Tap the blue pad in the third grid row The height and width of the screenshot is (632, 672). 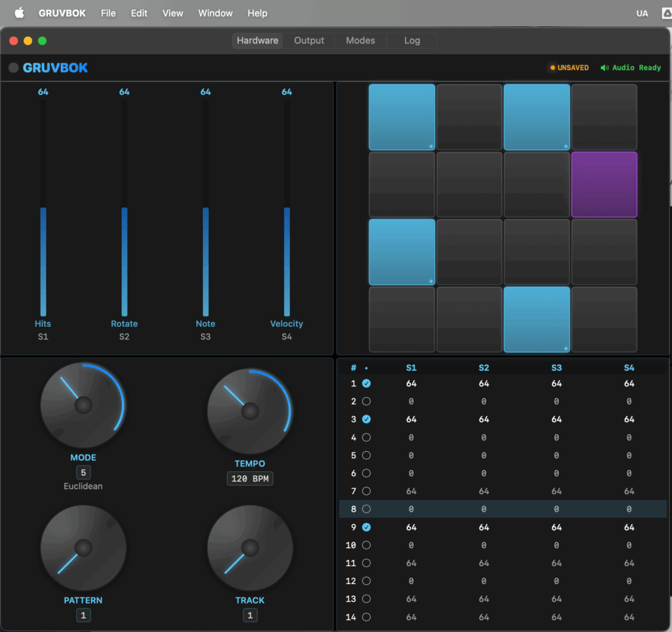click(401, 252)
